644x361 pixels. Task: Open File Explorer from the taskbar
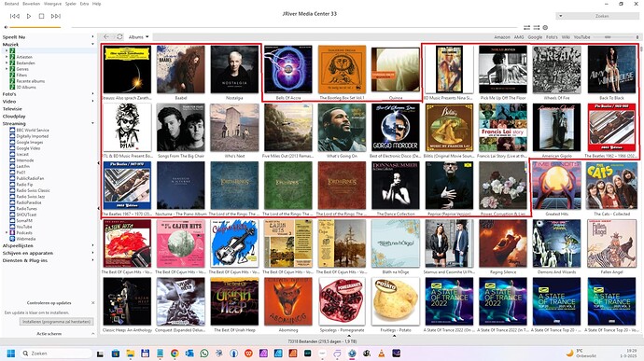pyautogui.click(x=130, y=354)
